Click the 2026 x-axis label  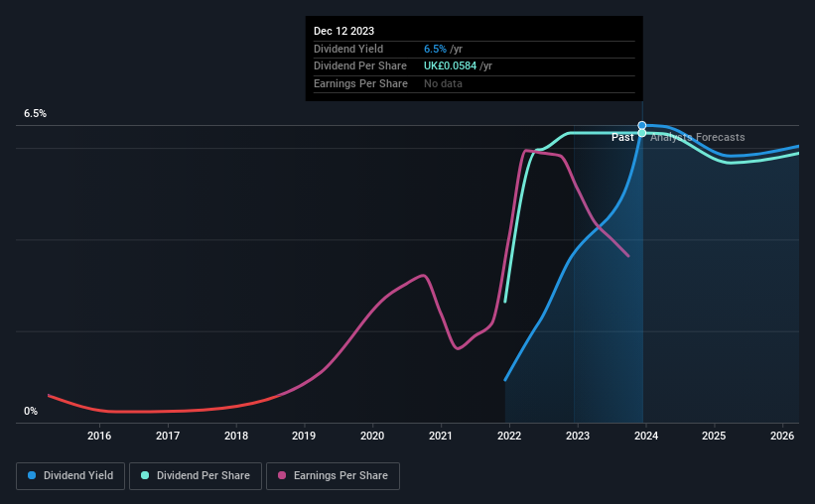point(781,436)
